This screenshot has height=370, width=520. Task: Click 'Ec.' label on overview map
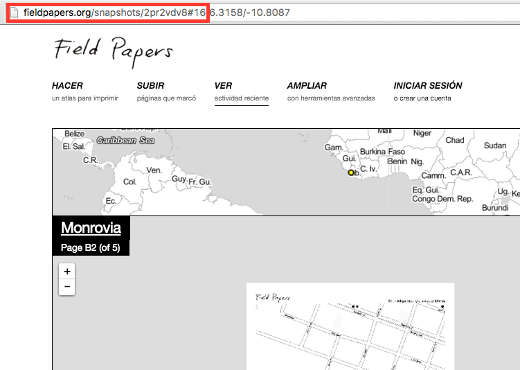(111, 201)
